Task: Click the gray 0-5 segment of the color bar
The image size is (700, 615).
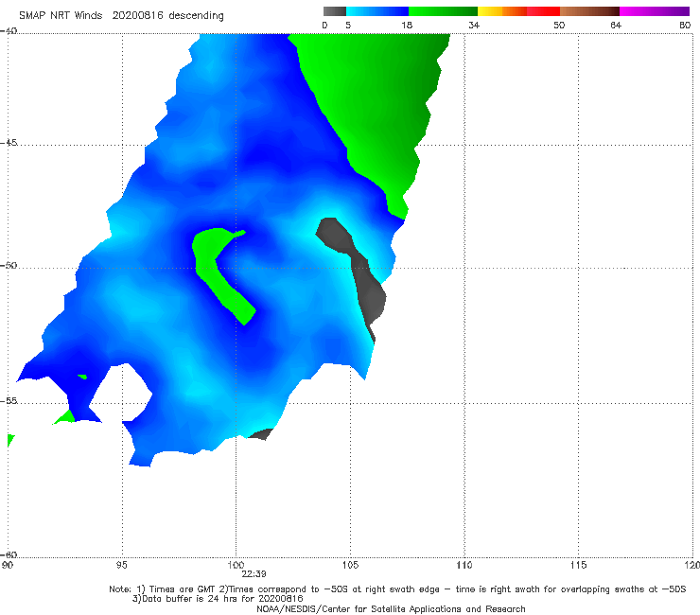Action: (335, 11)
